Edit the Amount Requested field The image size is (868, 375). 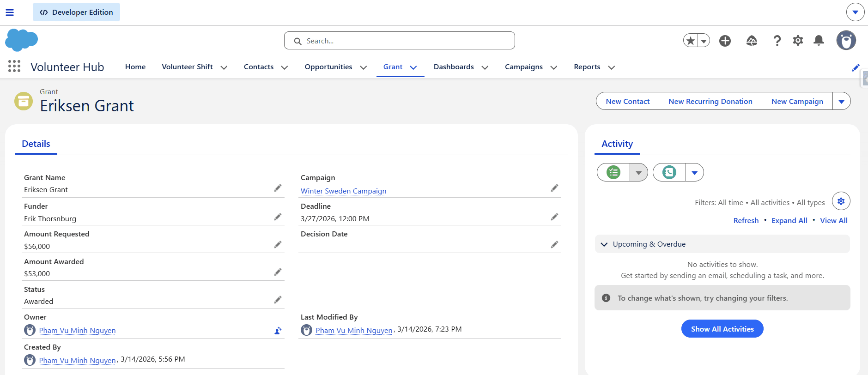278,244
